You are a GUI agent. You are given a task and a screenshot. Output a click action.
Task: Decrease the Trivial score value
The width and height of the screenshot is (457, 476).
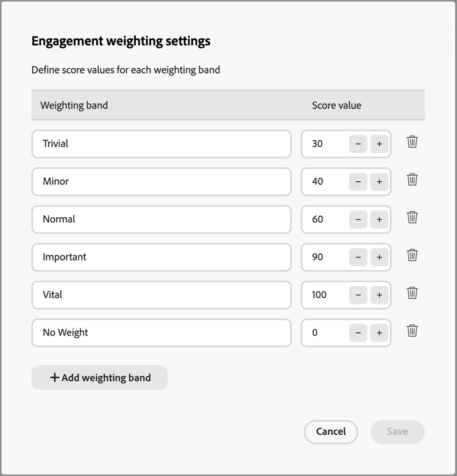tap(358, 144)
